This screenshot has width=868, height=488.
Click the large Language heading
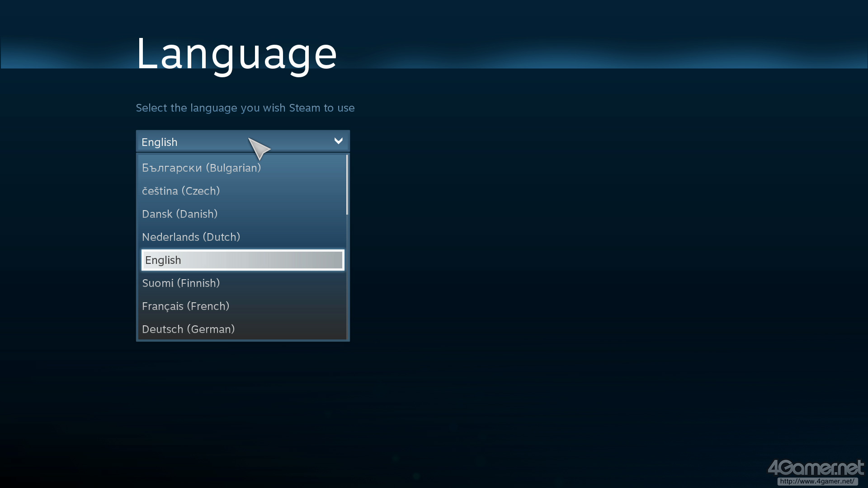pyautogui.click(x=236, y=54)
